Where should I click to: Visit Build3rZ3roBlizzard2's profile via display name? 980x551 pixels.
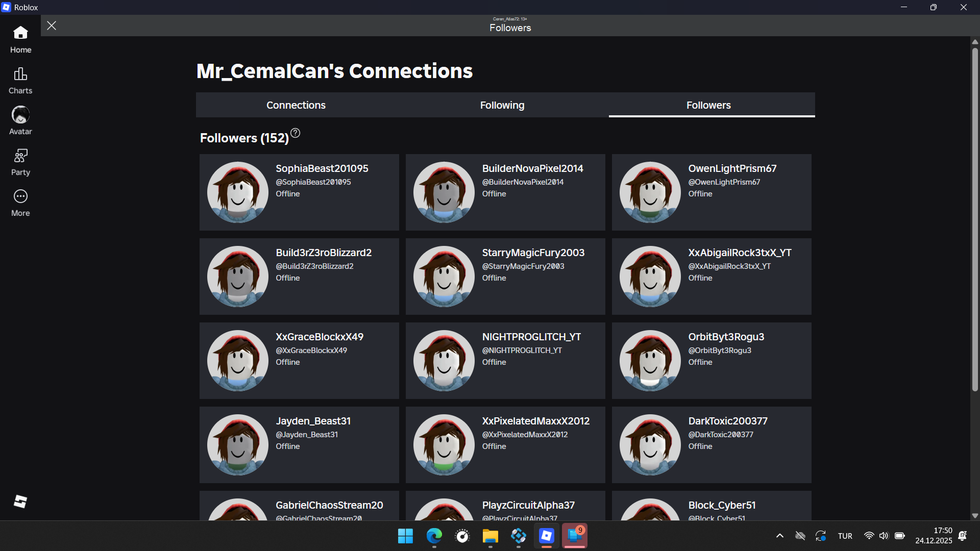[324, 253]
